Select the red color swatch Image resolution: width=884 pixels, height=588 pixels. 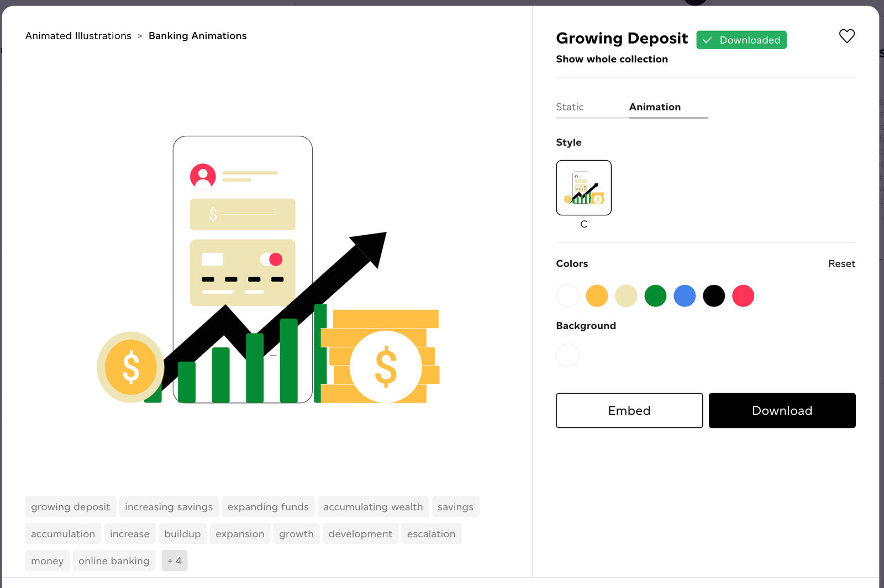coord(743,296)
